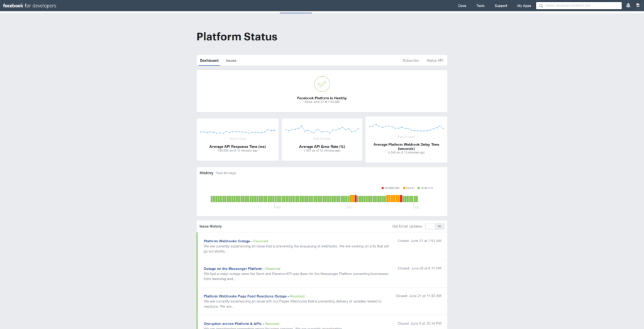This screenshot has width=644, height=329.
Task: Click the MAY label on history timeline
Action: 278,208
